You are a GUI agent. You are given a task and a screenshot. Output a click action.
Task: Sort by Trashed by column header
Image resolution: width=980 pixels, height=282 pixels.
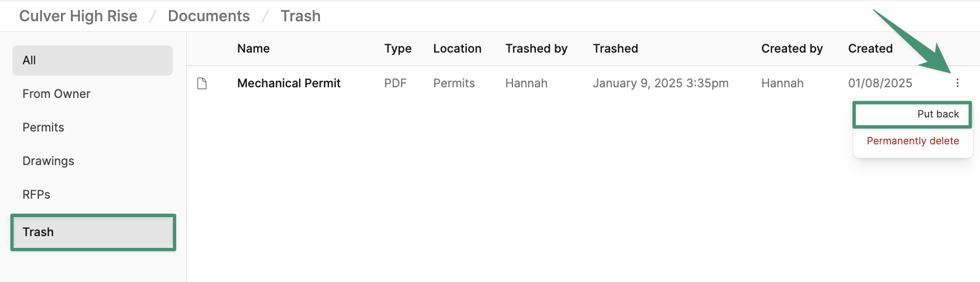[536, 49]
